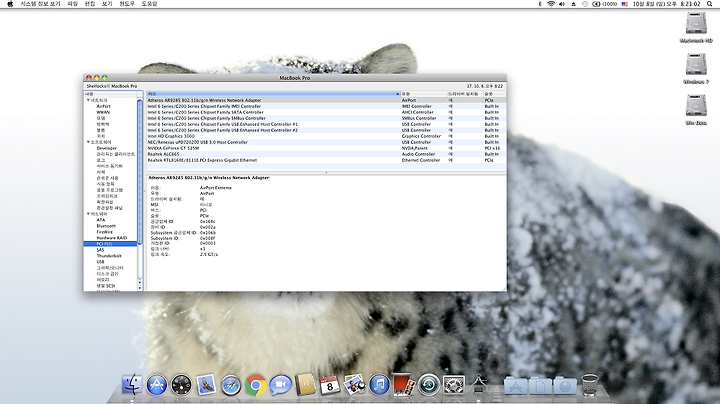Image resolution: width=720 pixels, height=404 pixels.
Task: Select ATA under hardware
Action: coord(101,220)
